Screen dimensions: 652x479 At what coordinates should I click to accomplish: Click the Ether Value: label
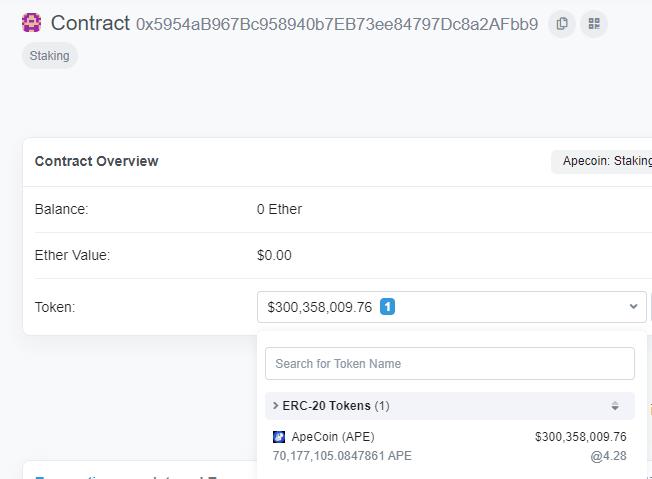[72, 255]
